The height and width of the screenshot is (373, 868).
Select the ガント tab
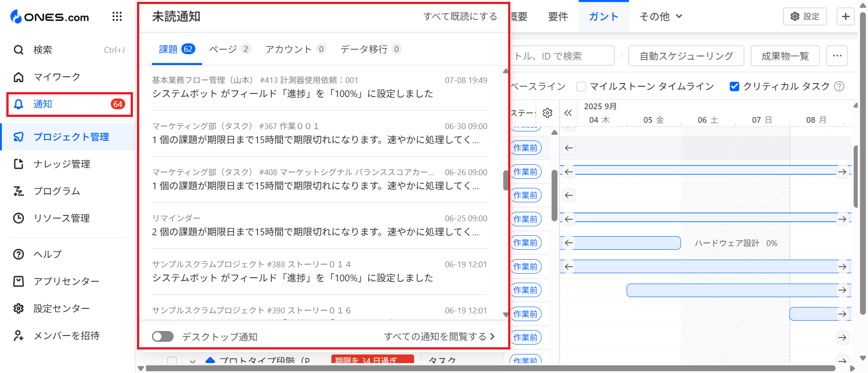pyautogui.click(x=604, y=17)
